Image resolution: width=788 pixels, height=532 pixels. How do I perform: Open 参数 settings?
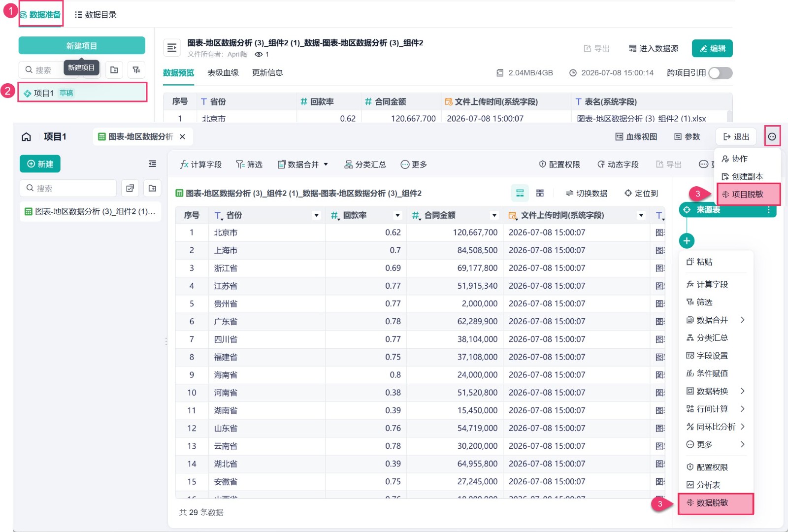[687, 137]
